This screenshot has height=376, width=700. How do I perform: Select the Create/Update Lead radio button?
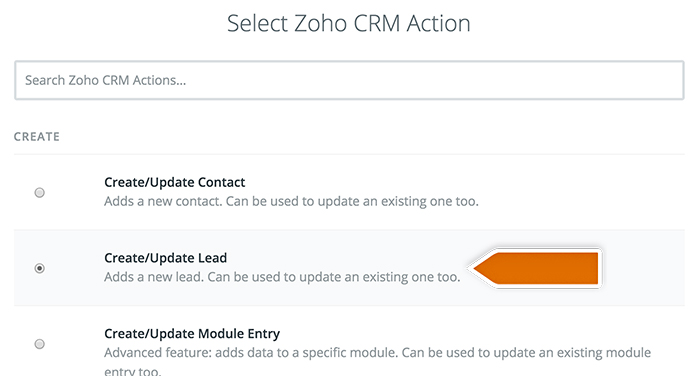point(40,268)
